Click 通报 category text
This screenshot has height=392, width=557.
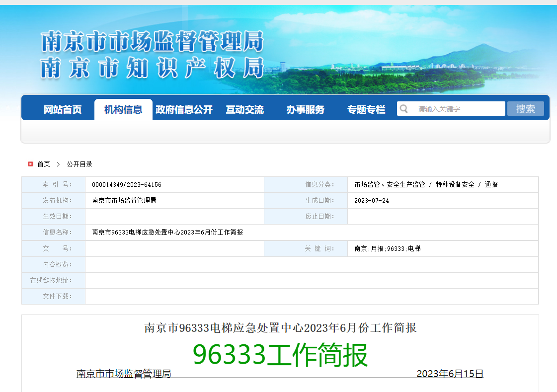tap(491, 185)
